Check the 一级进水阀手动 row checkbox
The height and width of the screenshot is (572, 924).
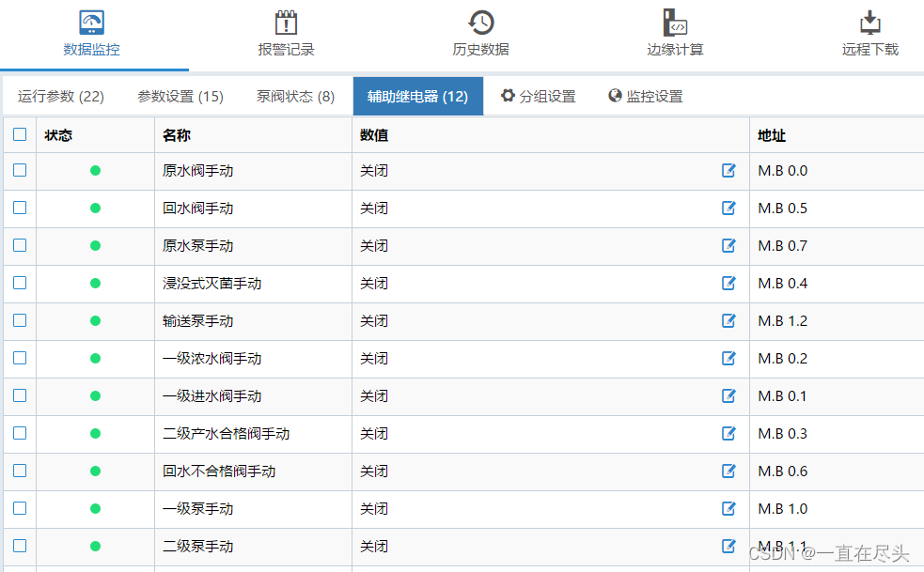coord(20,395)
